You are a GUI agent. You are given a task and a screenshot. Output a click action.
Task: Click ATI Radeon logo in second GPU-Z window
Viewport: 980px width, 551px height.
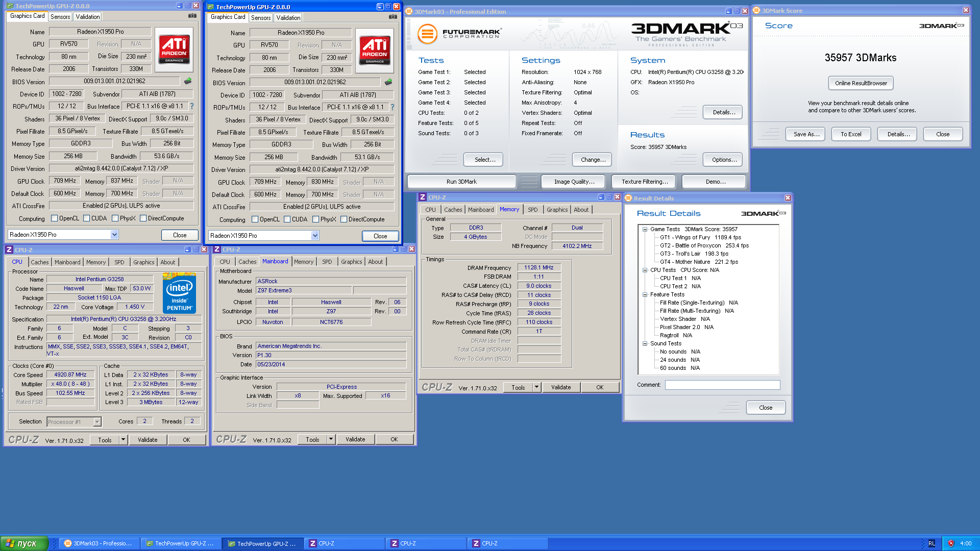pos(375,51)
